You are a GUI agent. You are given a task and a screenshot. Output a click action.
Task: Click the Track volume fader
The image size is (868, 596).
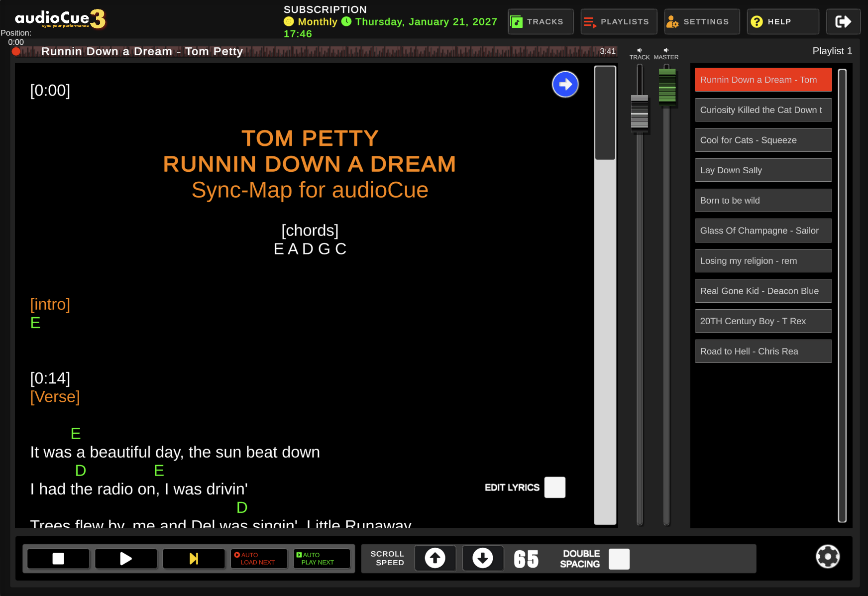point(640,114)
